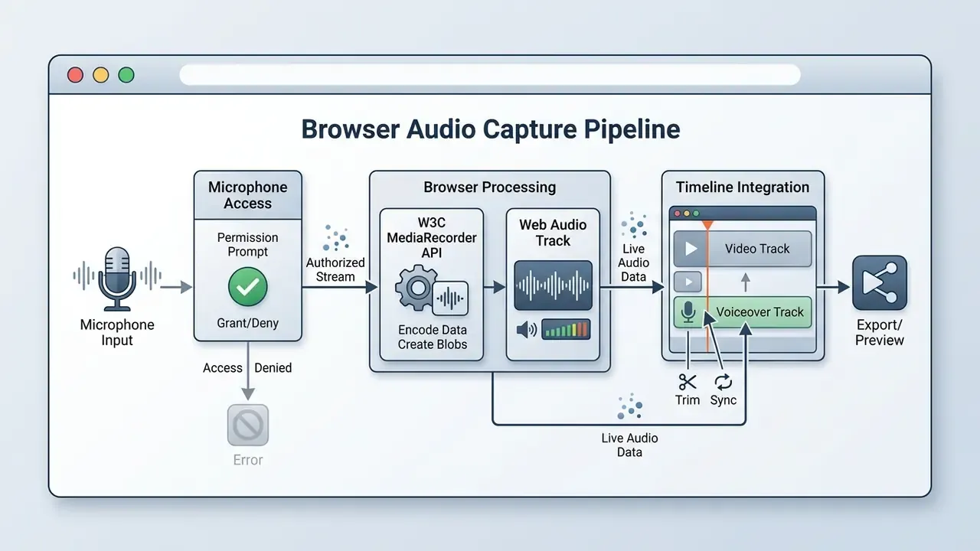Click the "Browser Processing" header

pos(490,187)
